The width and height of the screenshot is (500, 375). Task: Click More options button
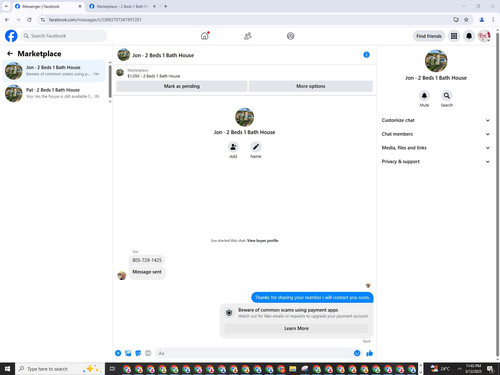tap(311, 86)
